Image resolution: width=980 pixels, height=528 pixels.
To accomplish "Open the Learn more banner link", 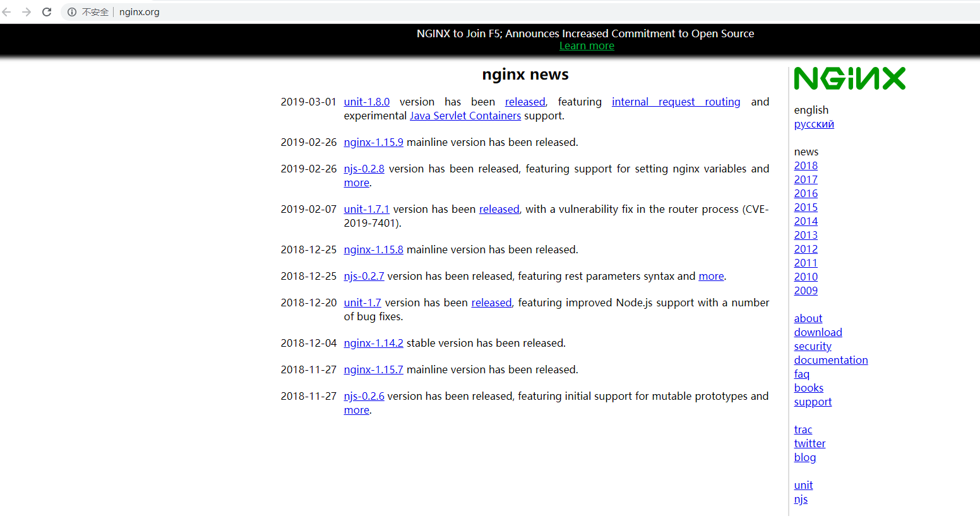I will tap(587, 46).
